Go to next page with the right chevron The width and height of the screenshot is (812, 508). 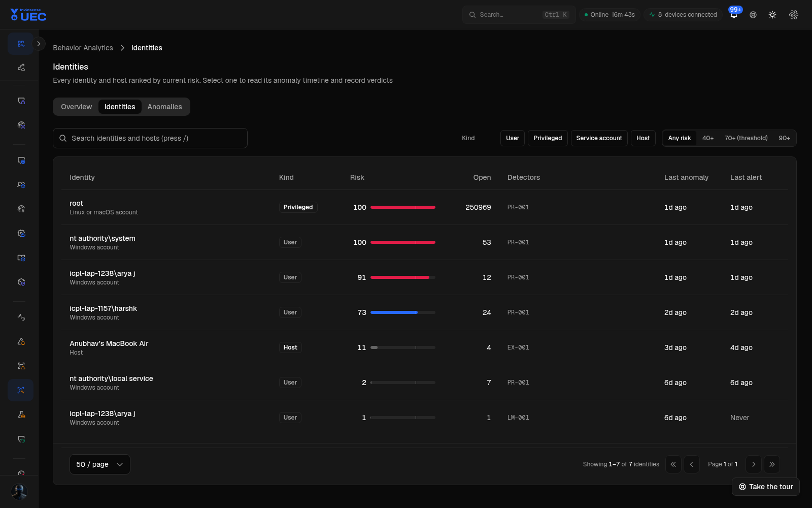(754, 464)
